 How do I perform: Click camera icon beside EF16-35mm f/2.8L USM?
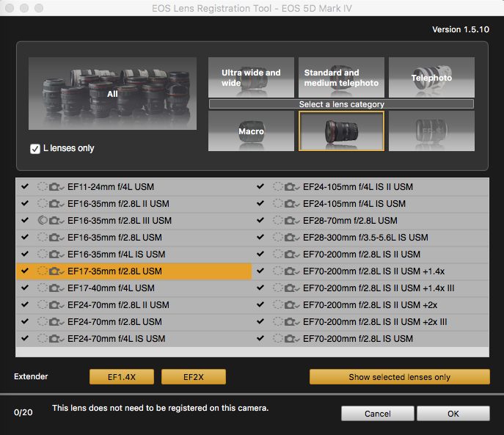tap(56, 238)
